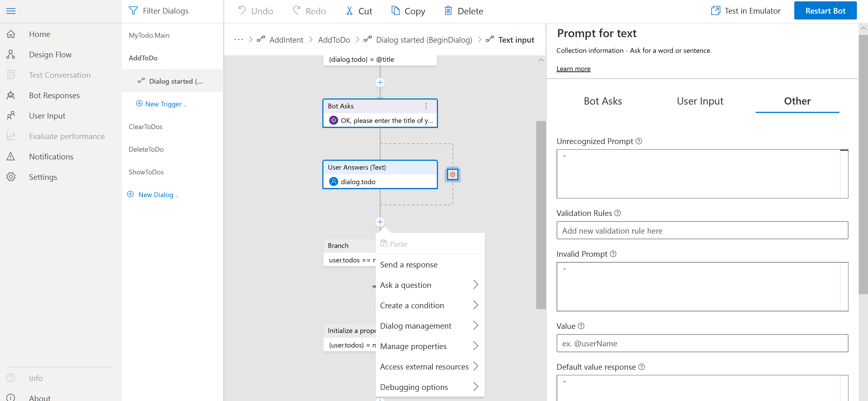868x401 pixels.
Task: Delete the selected action via trash icon
Action: click(448, 11)
